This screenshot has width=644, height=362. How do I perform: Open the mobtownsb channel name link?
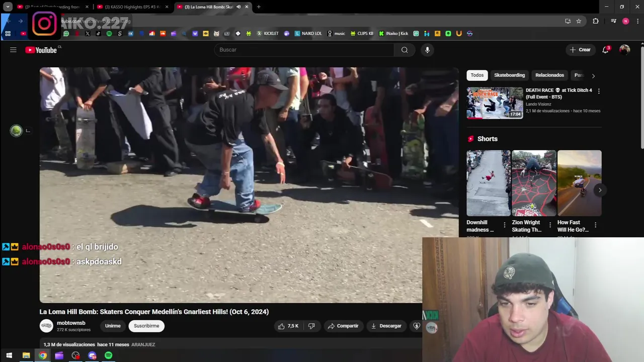point(71,323)
